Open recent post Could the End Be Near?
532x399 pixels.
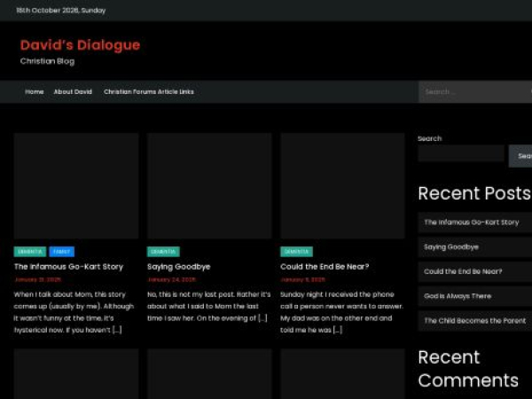463,271
